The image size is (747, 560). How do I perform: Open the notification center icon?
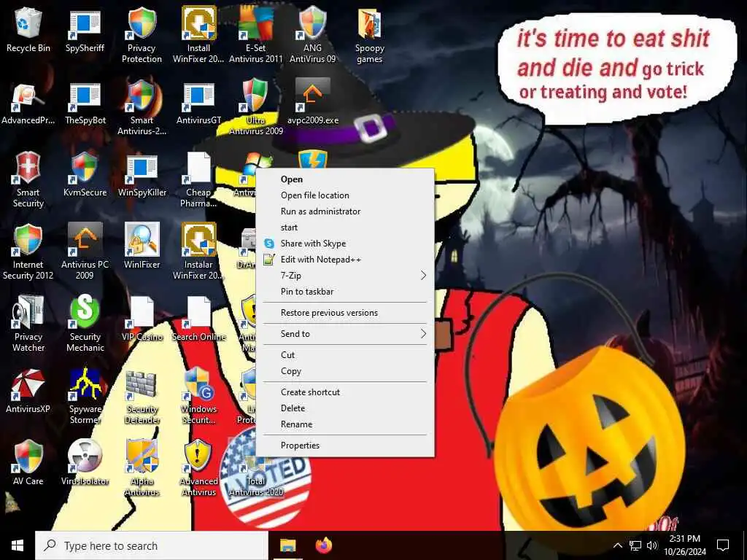[723, 545]
